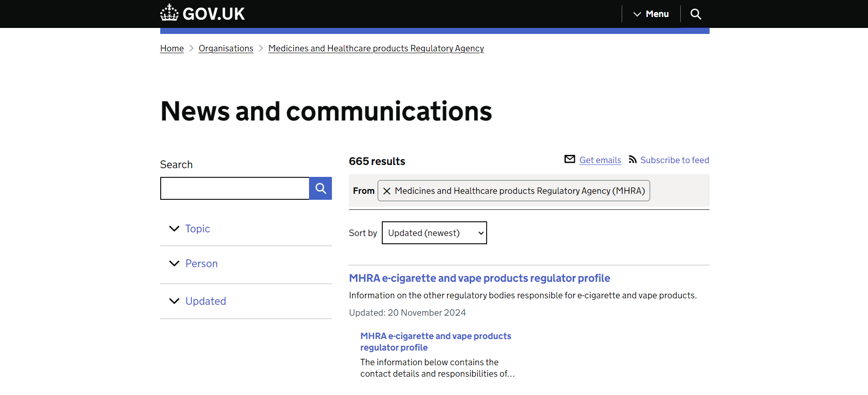
Task: Click the chevron arrow next to Updated
Action: coord(174,301)
